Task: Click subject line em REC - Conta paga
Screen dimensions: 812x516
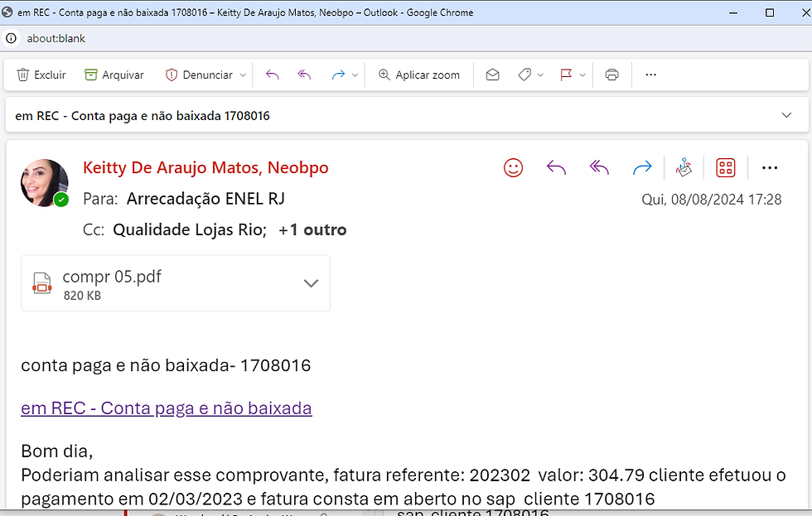Action: (143, 115)
